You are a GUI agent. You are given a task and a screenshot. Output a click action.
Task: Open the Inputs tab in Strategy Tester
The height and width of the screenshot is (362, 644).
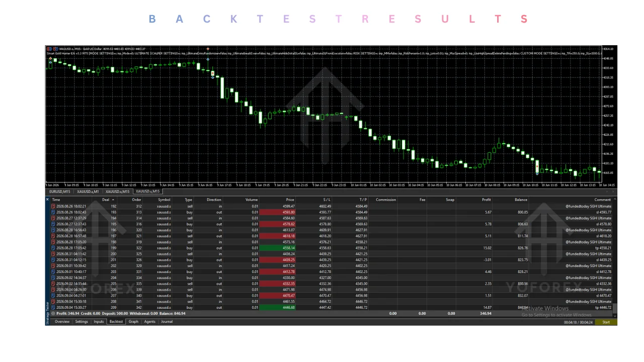pos(99,322)
